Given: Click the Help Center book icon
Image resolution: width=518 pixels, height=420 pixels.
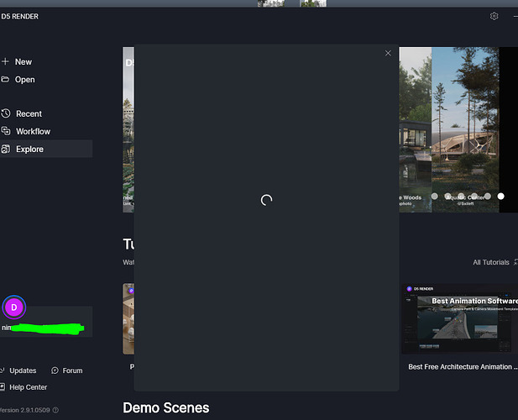Looking at the screenshot, I should pos(3,386).
